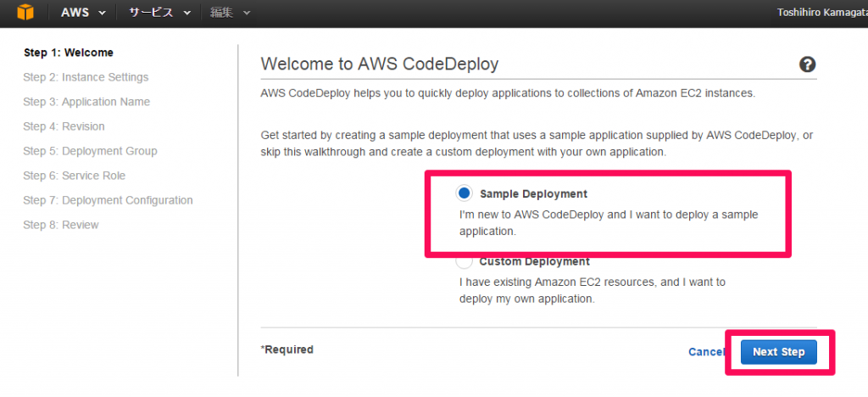868x397 pixels.
Task: Open the Toshihiro Kamagata account menu
Action: click(x=822, y=13)
